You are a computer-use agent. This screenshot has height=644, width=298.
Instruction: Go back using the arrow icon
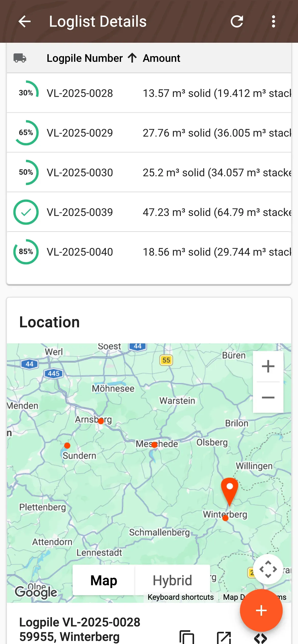(25, 21)
